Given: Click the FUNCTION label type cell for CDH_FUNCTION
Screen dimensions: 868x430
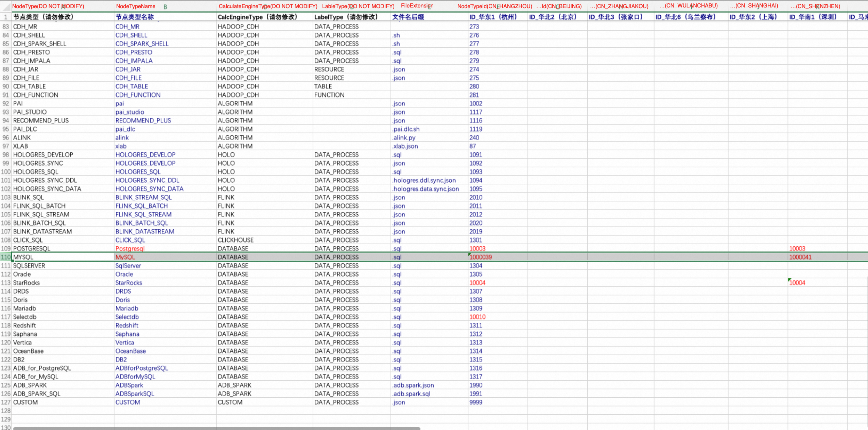Looking at the screenshot, I should point(351,95).
